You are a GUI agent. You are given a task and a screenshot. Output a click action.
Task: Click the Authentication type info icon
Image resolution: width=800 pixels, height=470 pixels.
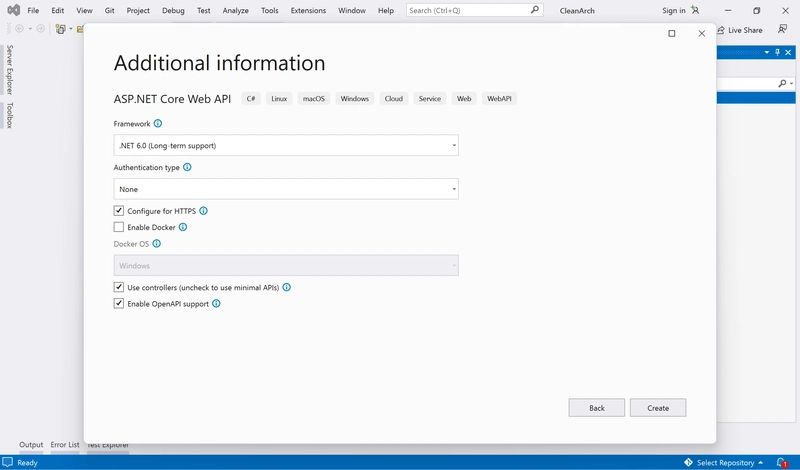pyautogui.click(x=187, y=167)
